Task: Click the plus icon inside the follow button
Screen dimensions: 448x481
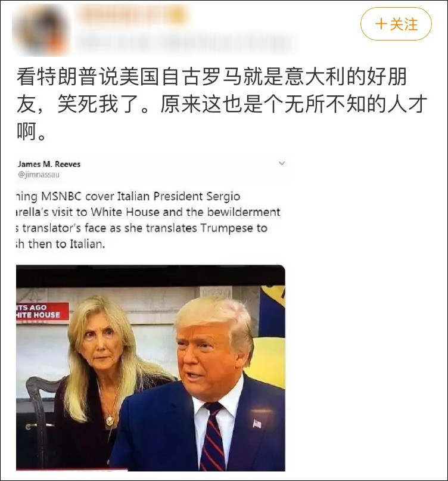Action: coord(381,24)
